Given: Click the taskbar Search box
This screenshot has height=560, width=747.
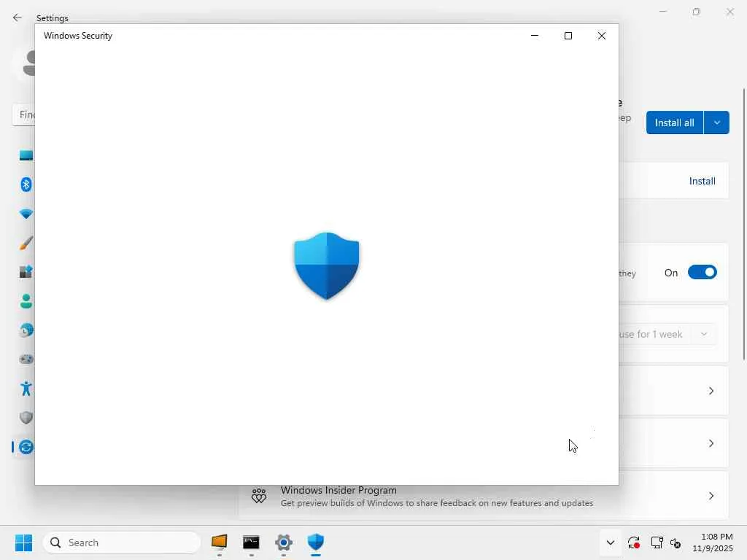Looking at the screenshot, I should (x=122, y=542).
